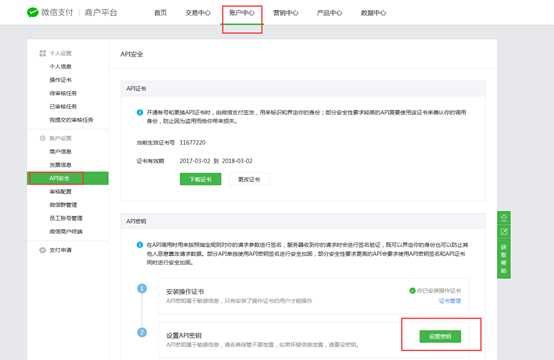Open the 证书管理 link
Screen dimensions: 554x360
tap(450, 301)
